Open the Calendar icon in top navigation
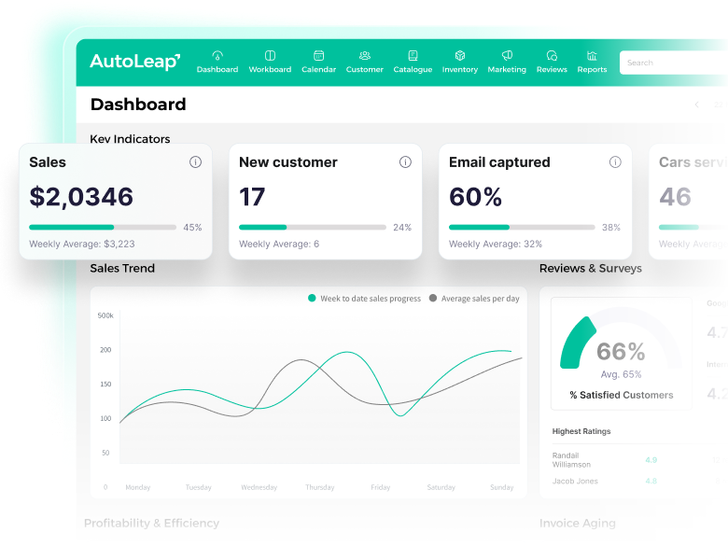 tap(318, 56)
